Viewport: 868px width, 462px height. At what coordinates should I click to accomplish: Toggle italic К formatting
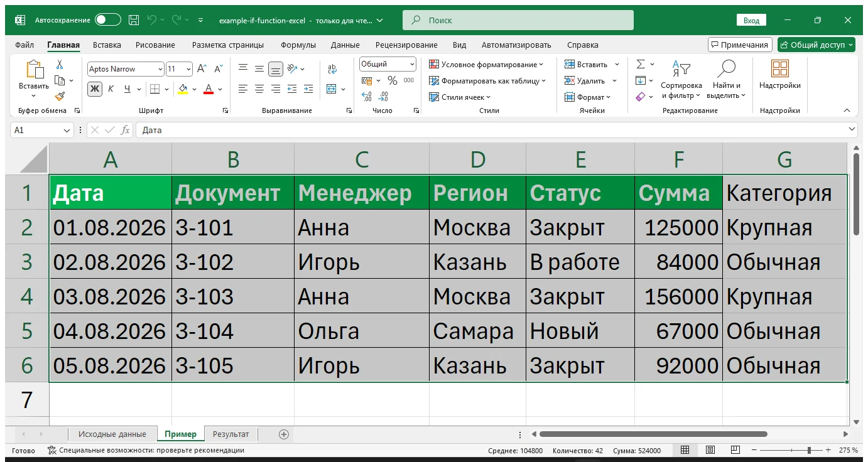click(111, 89)
